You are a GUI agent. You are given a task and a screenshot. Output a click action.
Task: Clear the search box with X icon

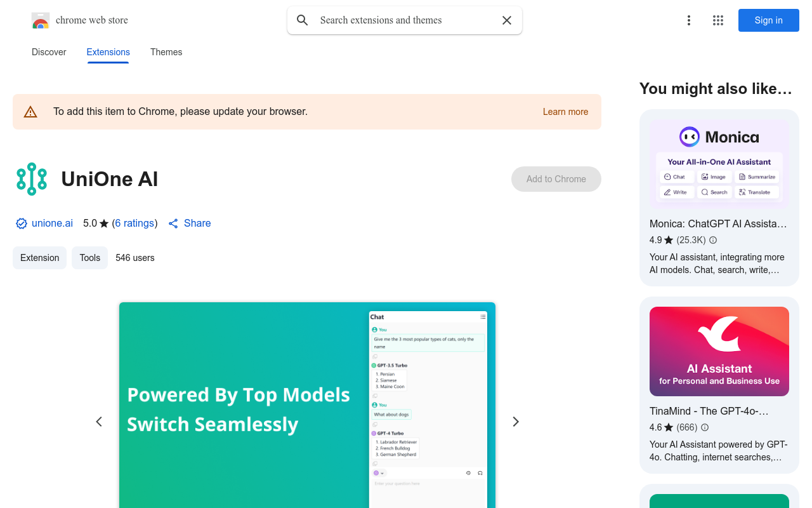click(x=507, y=20)
